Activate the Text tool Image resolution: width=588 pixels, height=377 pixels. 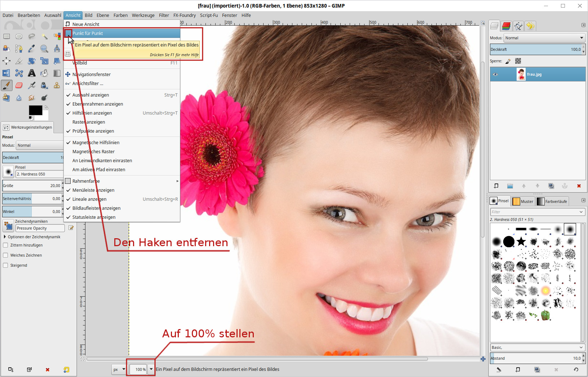pos(32,73)
